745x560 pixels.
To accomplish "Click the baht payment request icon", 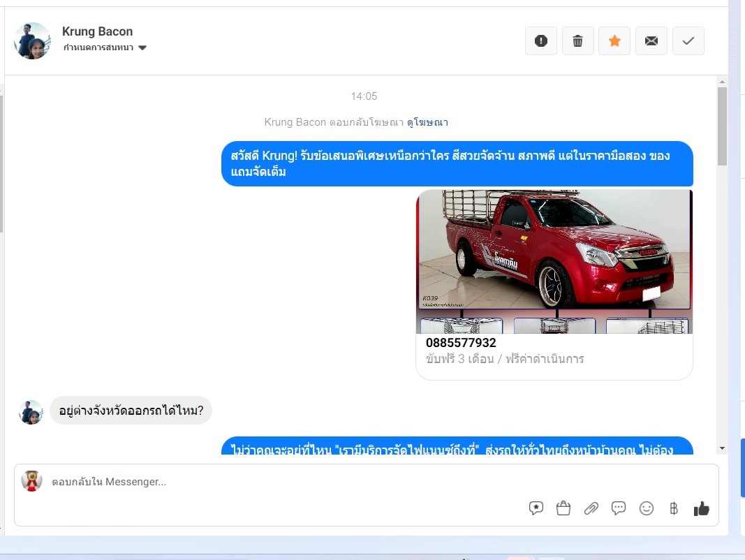I will point(674,508).
